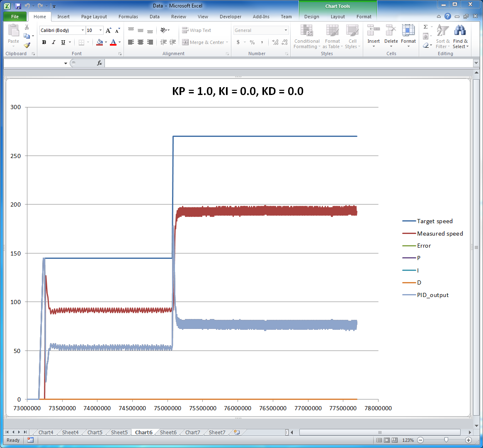Select Top Align icon
The height and width of the screenshot is (448, 483).
click(131, 30)
